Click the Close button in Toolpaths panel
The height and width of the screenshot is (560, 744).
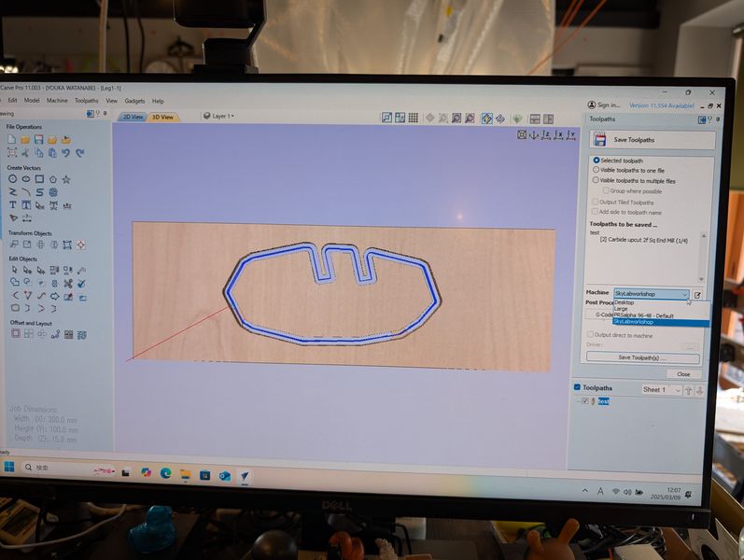[683, 374]
